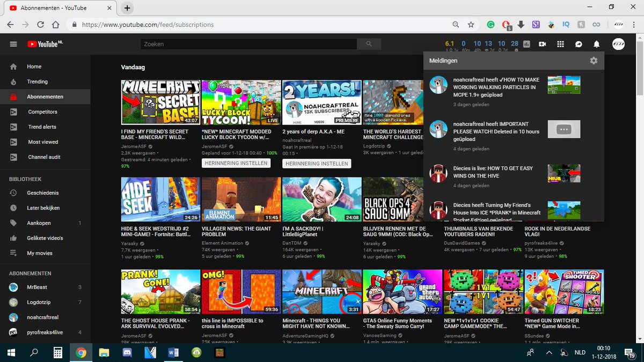Play the Minecraft Secret Base video thumbnail
The image size is (644, 362).
(x=160, y=102)
